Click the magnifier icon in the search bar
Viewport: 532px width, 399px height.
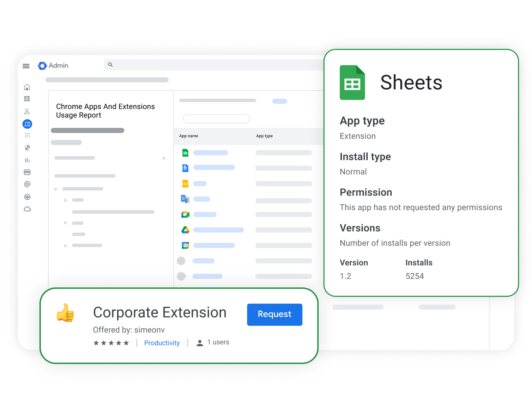pos(110,65)
